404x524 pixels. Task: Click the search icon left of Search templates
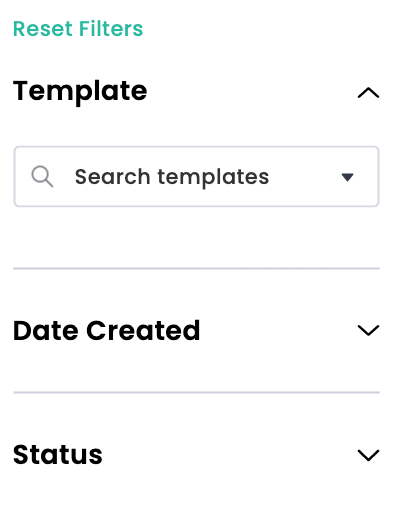point(42,176)
